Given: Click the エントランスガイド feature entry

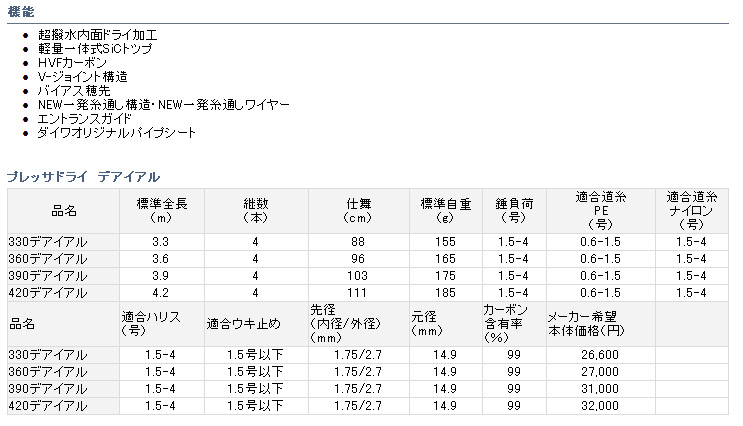Looking at the screenshot, I should [x=84, y=118].
